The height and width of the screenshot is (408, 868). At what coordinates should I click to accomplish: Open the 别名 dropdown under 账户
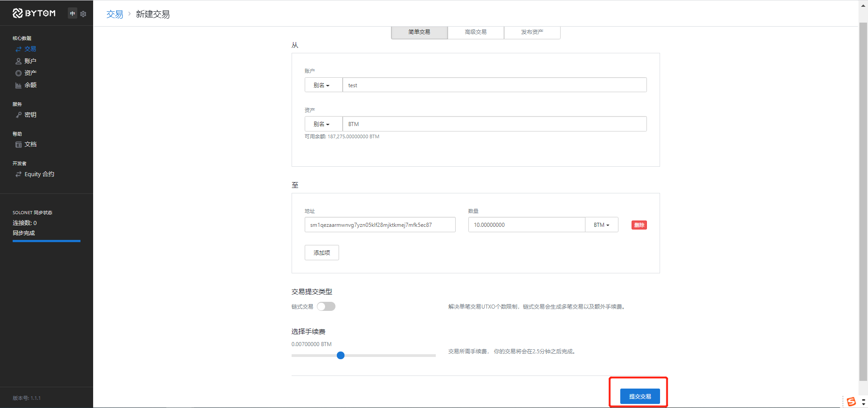point(323,85)
